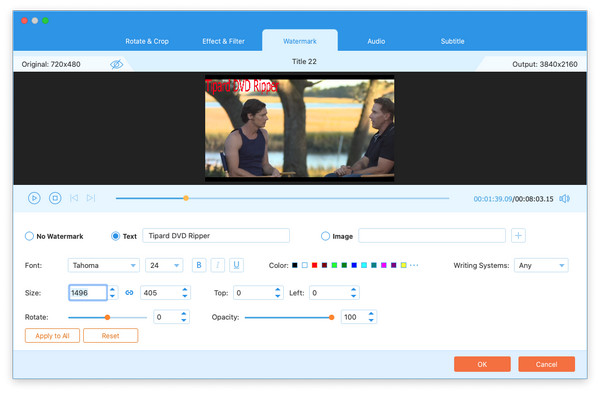The image size is (600, 394).
Task: Click the stepper arrows of width 1496
Action: pyautogui.click(x=112, y=293)
